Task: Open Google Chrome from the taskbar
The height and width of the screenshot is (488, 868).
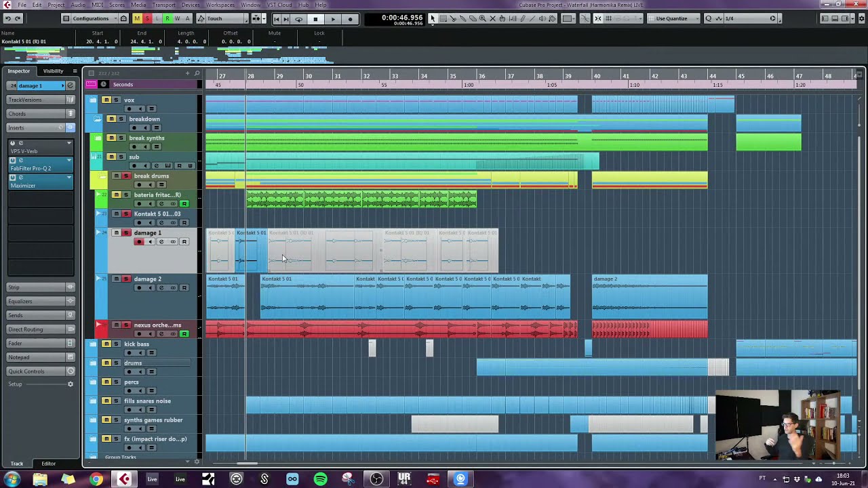Action: click(96, 479)
